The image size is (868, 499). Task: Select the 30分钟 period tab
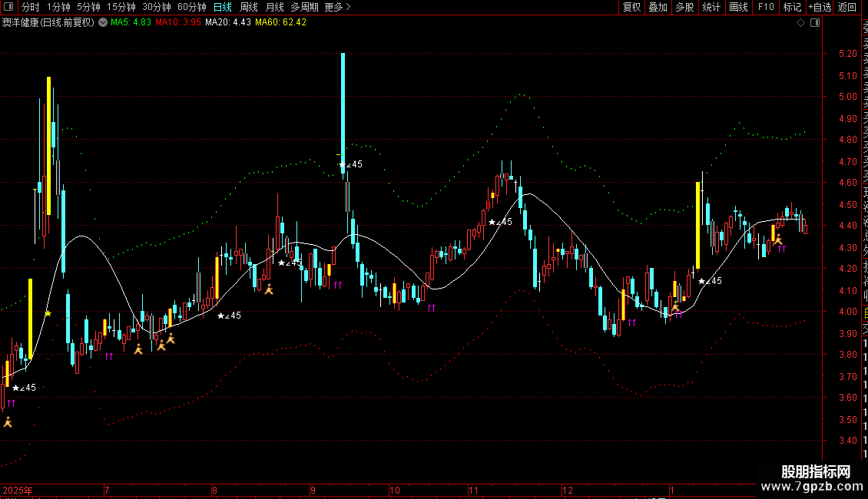tap(157, 7)
